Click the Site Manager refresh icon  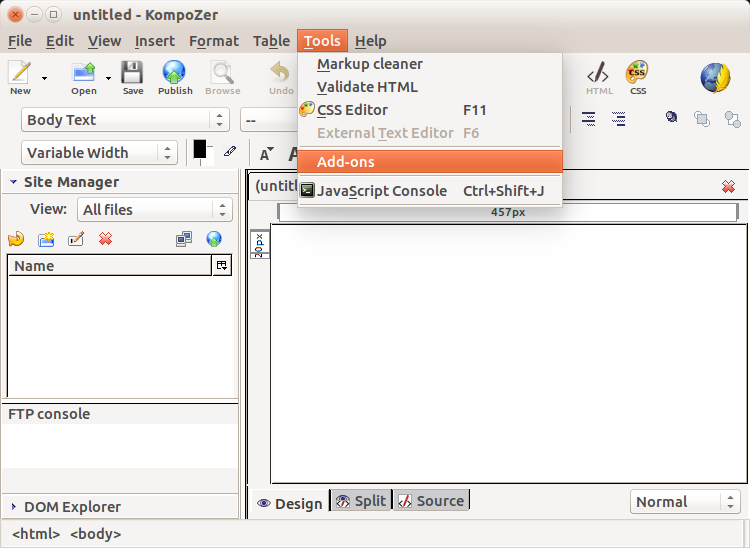point(16,239)
